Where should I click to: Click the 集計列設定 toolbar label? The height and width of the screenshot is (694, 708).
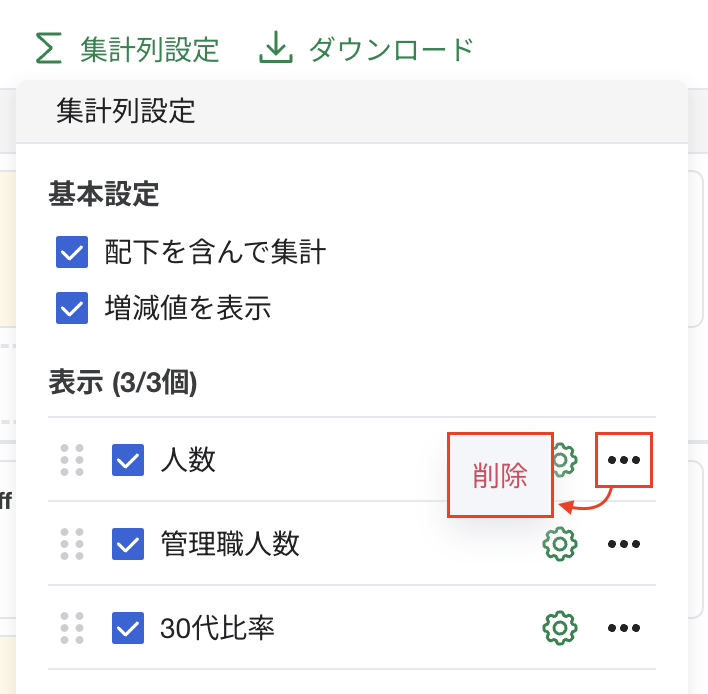click(150, 48)
